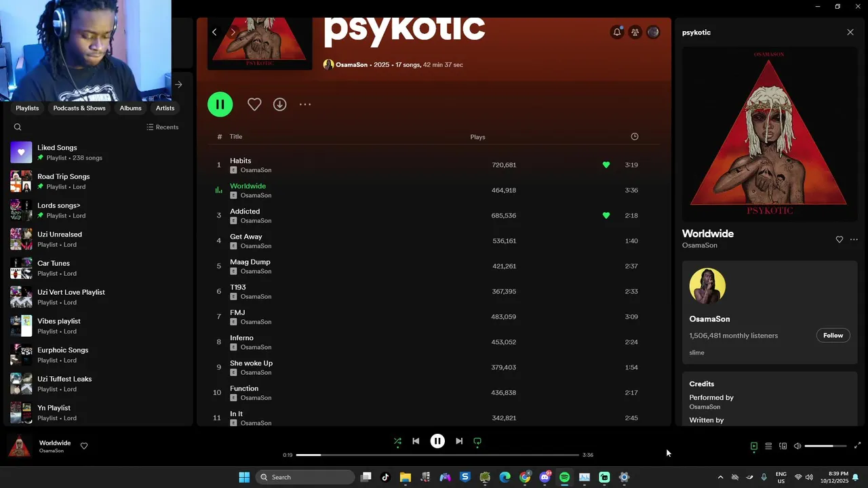Open the user profile avatar menu
This screenshot has height=488, width=868.
pos(653,32)
